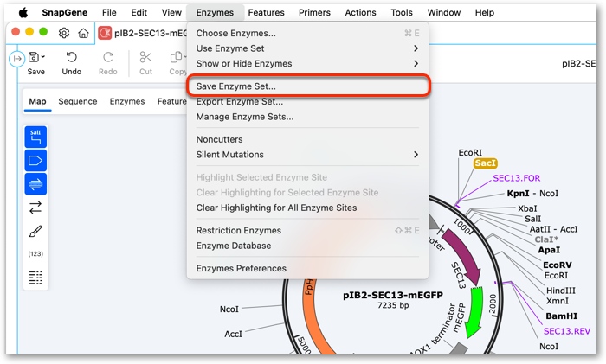Open the Save dropdown arrow
The height and width of the screenshot is (364, 606).
pyautogui.click(x=43, y=57)
